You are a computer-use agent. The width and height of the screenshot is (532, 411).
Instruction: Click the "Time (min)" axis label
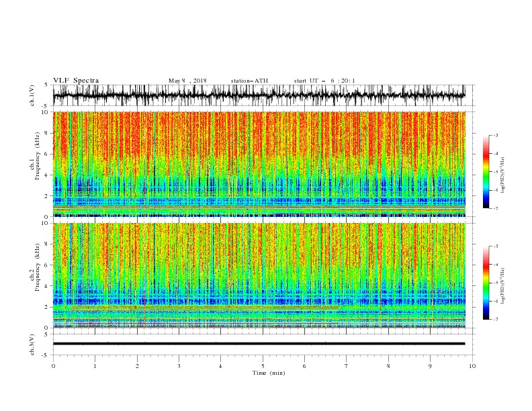tap(269, 373)
